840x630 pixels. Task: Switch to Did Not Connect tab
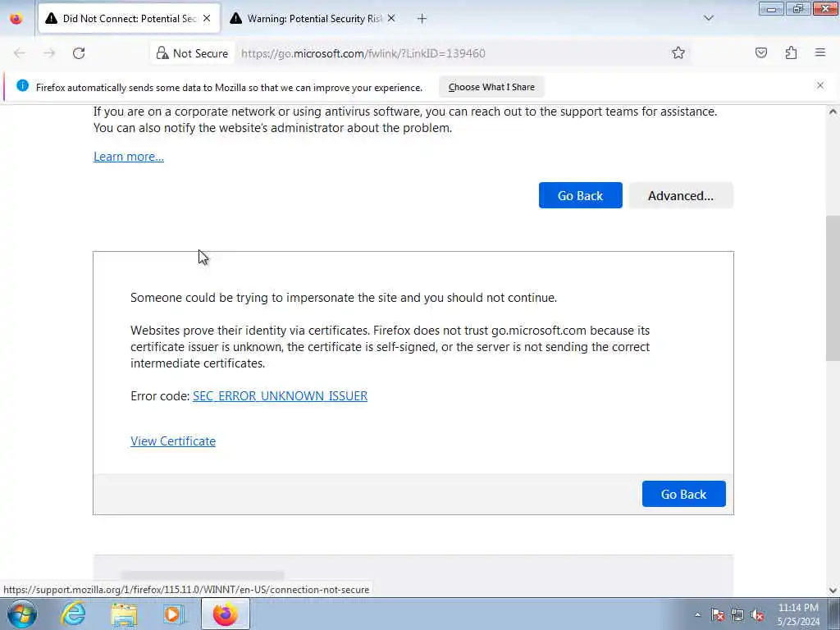[x=129, y=19]
